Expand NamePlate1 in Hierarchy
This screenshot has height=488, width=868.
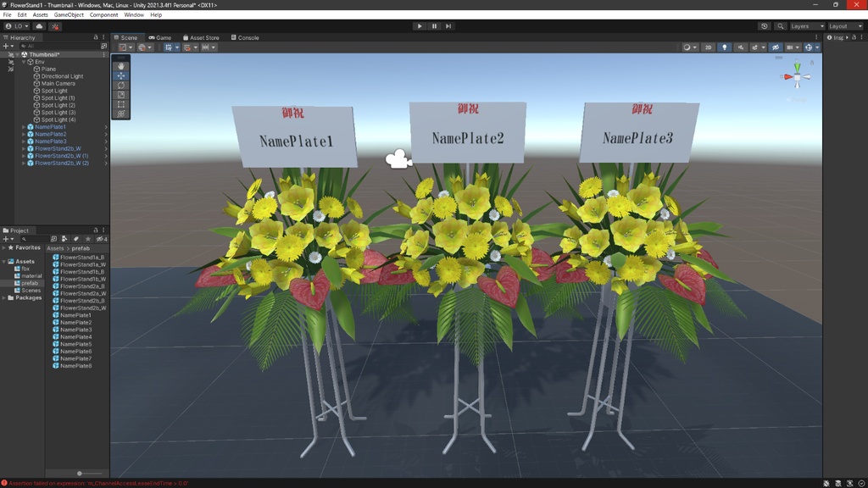[x=24, y=127]
